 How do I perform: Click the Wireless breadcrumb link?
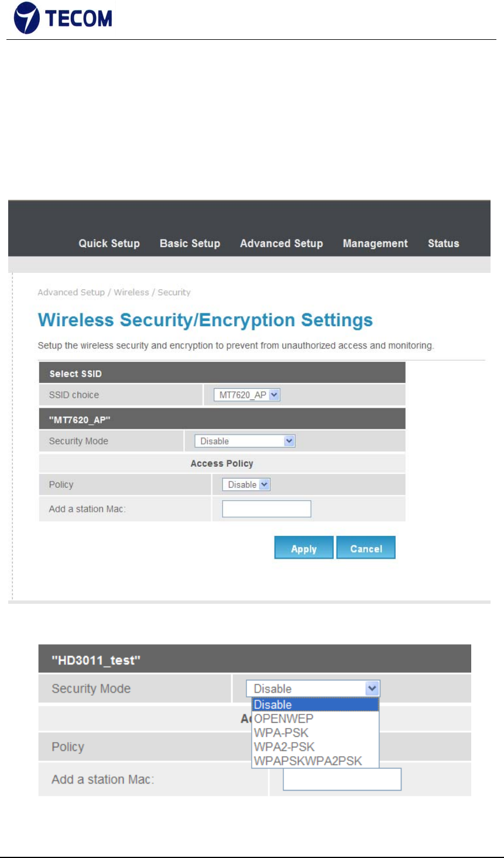coord(131,292)
